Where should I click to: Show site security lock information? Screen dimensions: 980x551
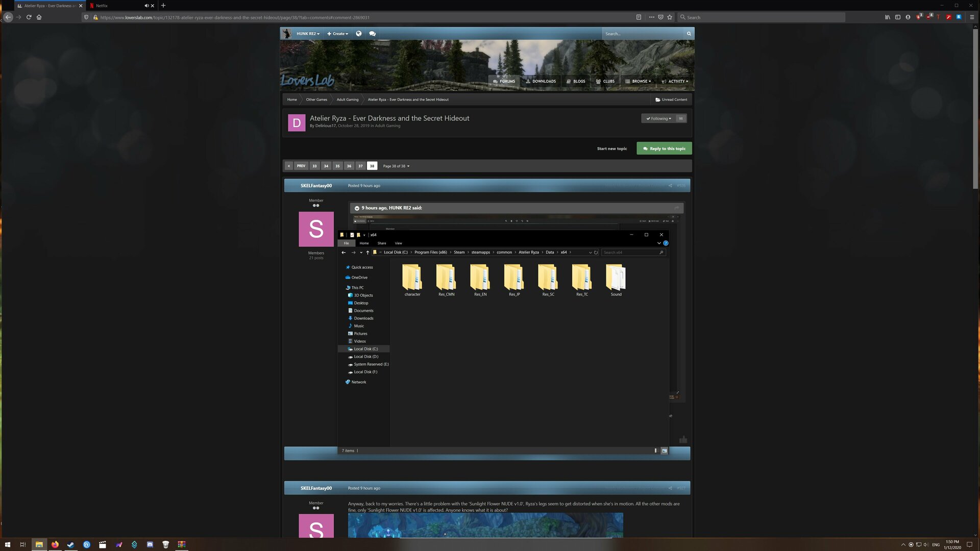[95, 17]
